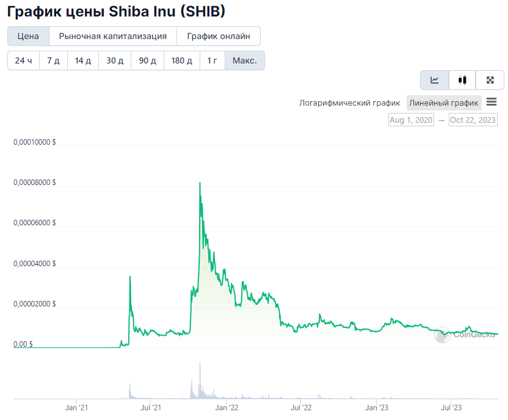The height and width of the screenshot is (420, 508).
Task: Edit the Oct 22, 2023 end date field
Action: tap(473, 120)
